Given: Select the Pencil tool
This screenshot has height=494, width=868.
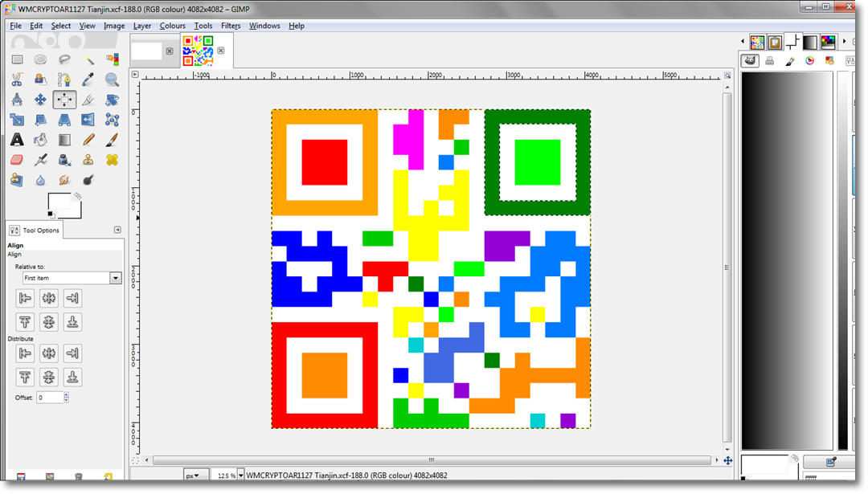Looking at the screenshot, I should point(88,140).
